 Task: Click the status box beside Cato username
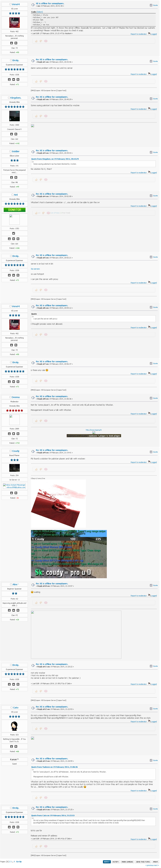(12, 708)
